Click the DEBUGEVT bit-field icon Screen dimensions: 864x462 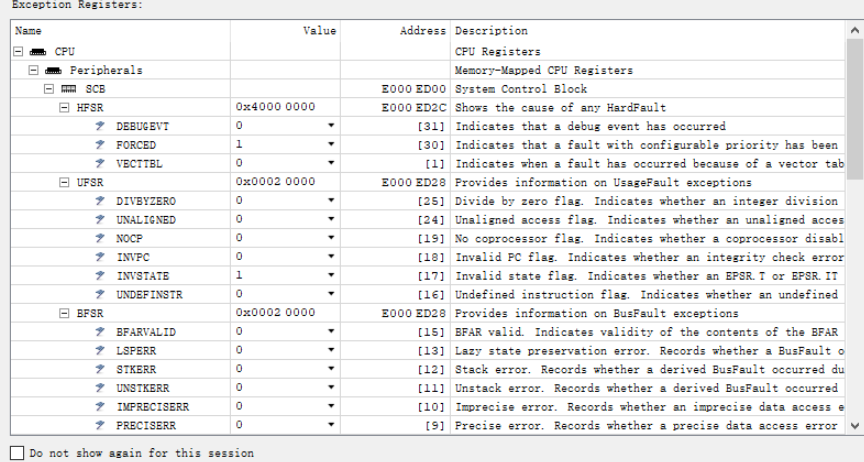pos(101,127)
